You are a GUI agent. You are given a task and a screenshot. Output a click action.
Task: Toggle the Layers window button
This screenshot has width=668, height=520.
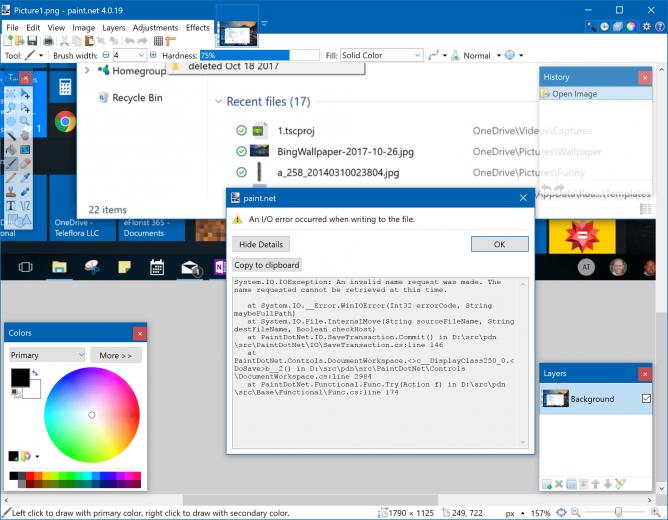pyautogui.click(x=617, y=26)
